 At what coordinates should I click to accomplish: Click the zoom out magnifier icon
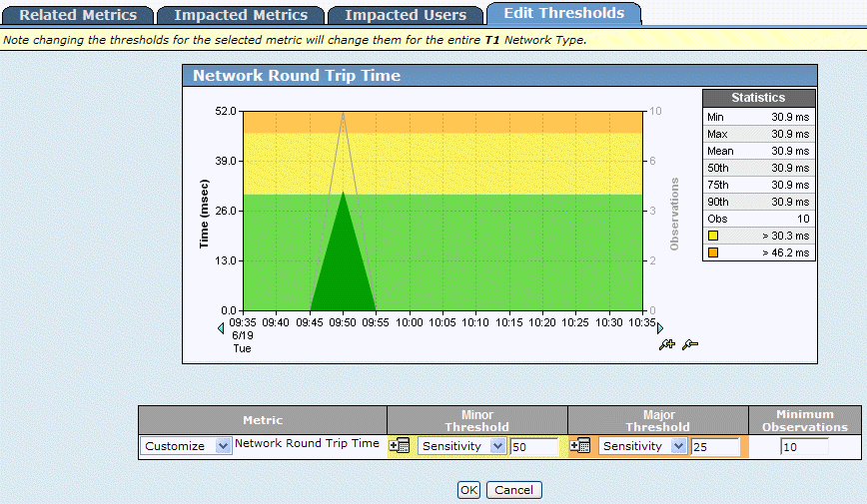[x=690, y=344]
